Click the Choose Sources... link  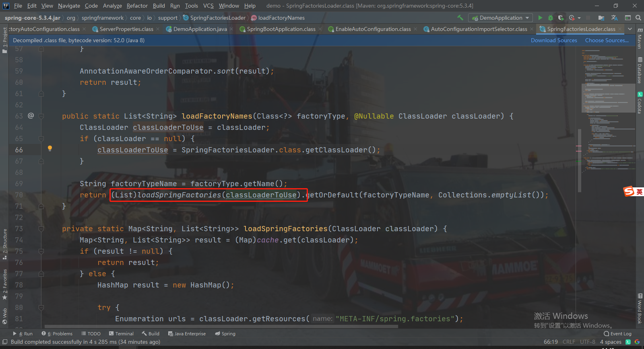(x=607, y=40)
